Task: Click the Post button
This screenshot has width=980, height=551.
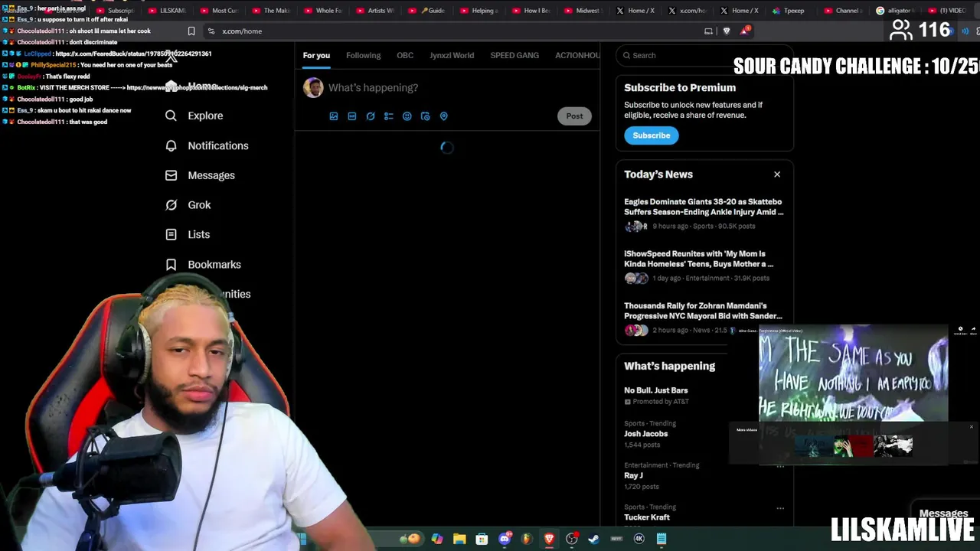Action: coord(574,116)
